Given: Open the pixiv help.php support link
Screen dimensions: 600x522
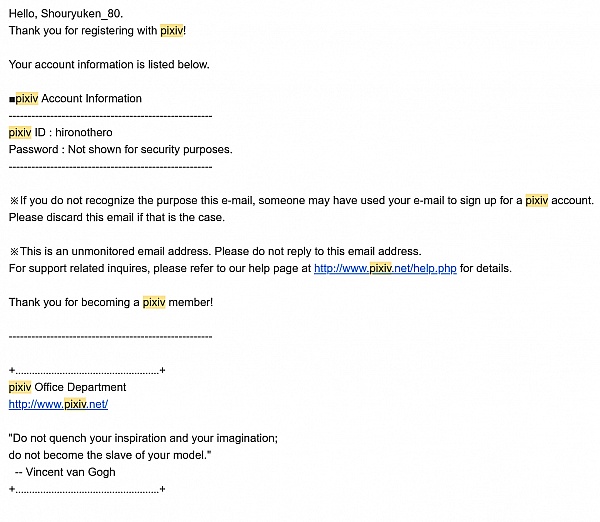Looking at the screenshot, I should [x=385, y=268].
